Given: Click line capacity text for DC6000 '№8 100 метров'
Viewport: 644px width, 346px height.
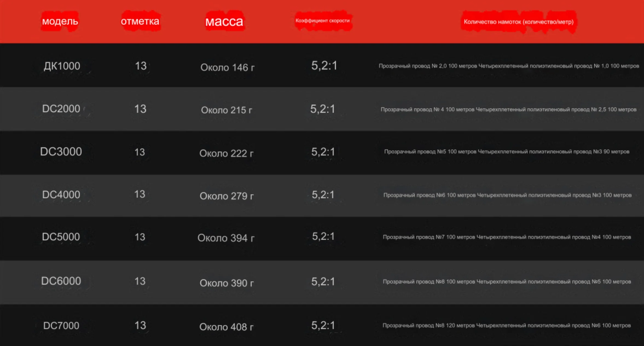Looking at the screenshot, I should point(455,282).
